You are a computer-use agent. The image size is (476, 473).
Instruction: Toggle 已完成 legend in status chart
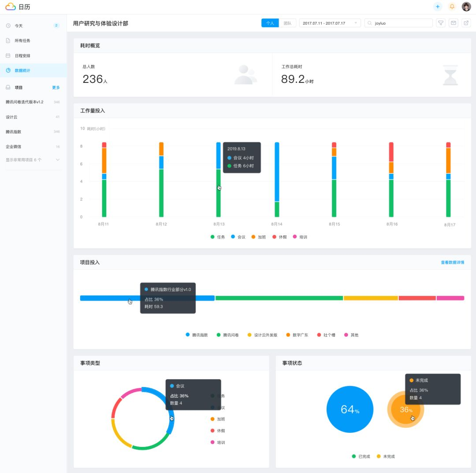361,456
